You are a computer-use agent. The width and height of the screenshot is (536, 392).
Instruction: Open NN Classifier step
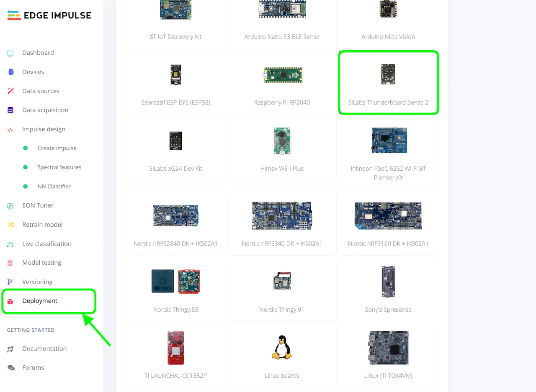click(x=54, y=187)
